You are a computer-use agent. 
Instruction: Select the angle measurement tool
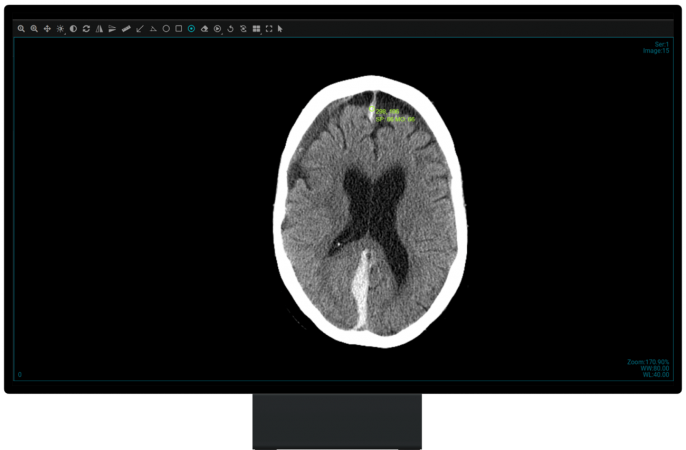coord(153,29)
